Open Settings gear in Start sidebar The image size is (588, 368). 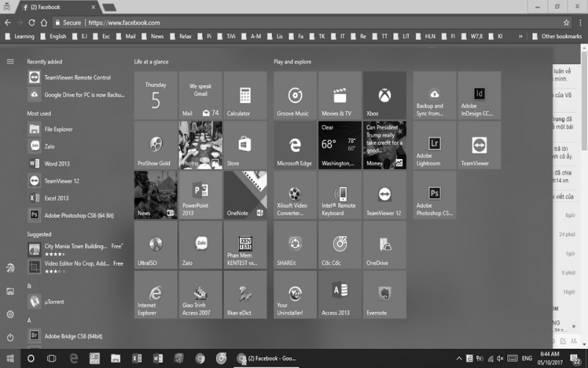point(10,314)
